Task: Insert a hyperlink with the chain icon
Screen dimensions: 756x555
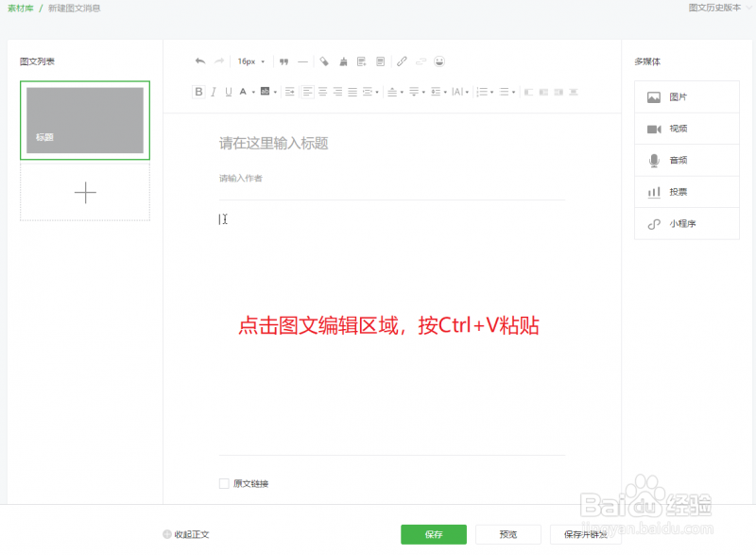Action: 402,61
